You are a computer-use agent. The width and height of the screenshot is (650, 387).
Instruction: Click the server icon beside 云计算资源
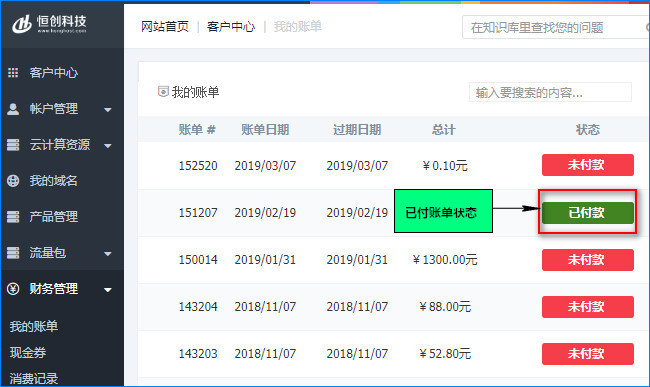pyautogui.click(x=13, y=145)
